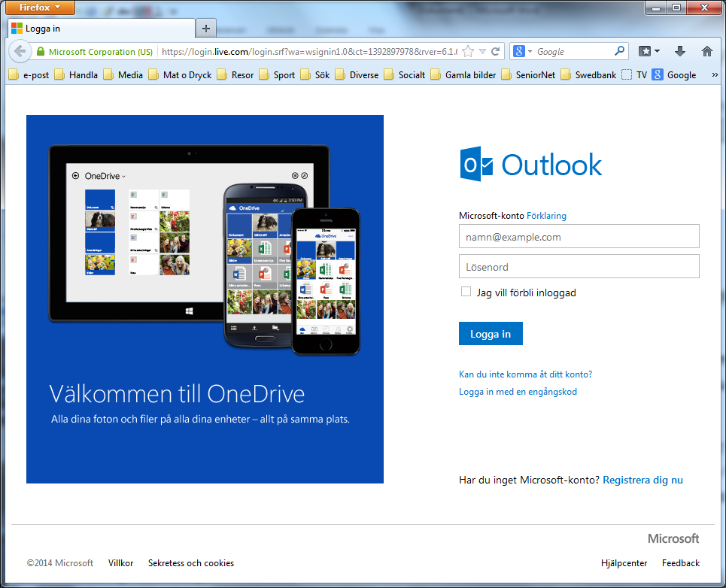Open the Hjälpcenter footer link
Screen dimensions: 726x588
[624, 563]
